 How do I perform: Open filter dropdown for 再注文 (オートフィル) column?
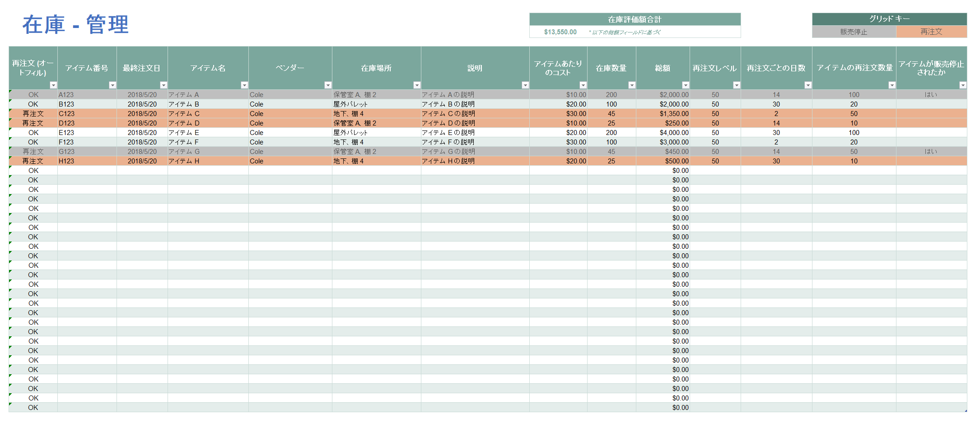[53, 85]
